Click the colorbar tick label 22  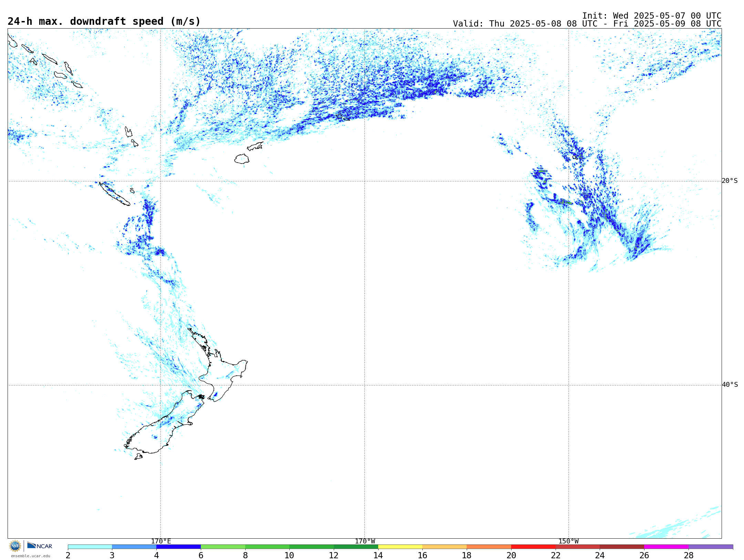click(556, 555)
